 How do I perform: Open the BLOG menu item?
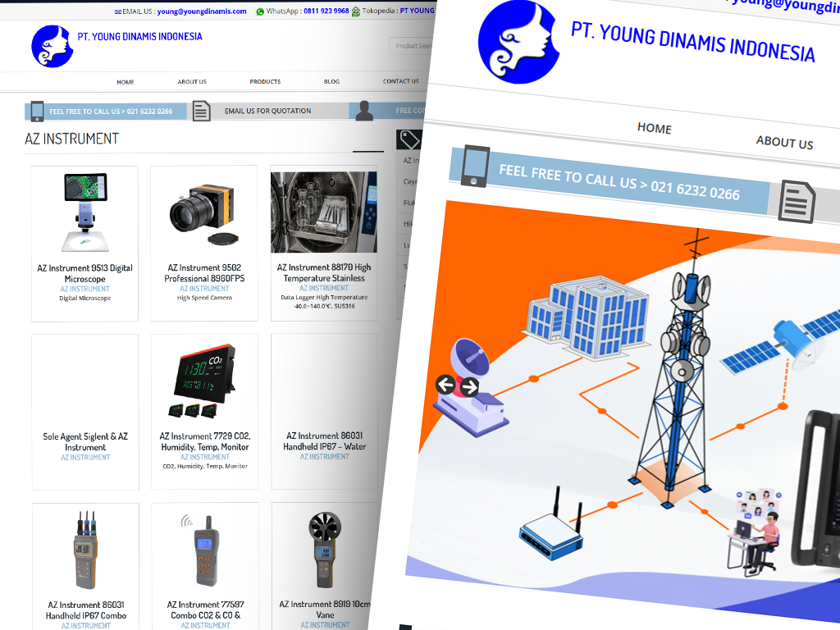click(x=331, y=81)
